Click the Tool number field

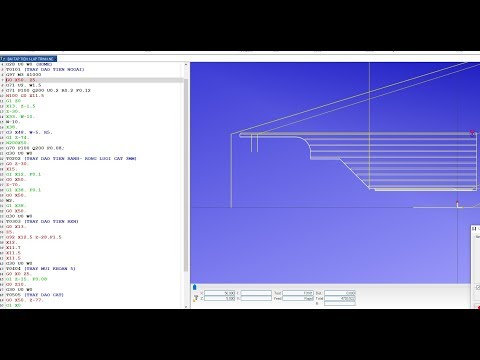click(x=298, y=293)
